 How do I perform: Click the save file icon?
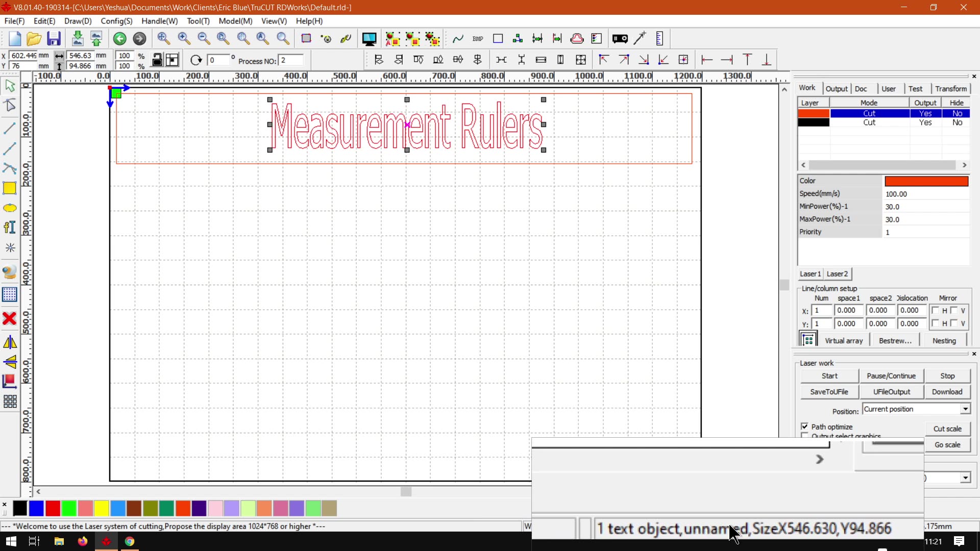(54, 39)
